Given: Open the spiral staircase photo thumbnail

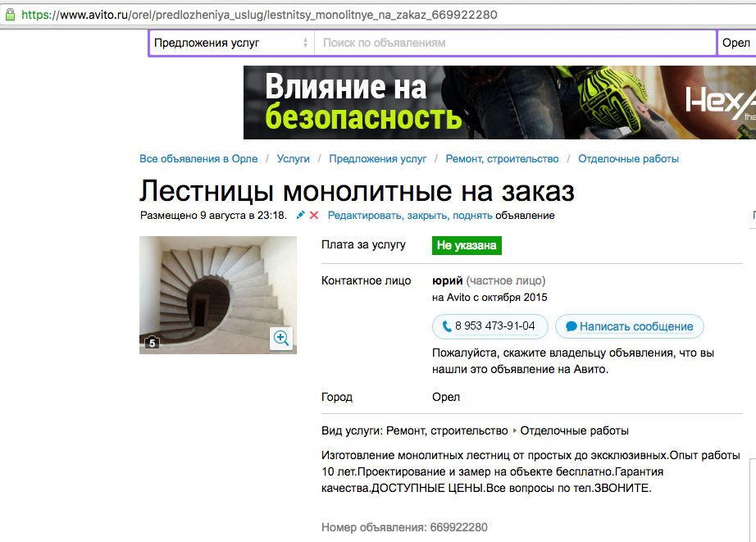Looking at the screenshot, I should click(218, 295).
